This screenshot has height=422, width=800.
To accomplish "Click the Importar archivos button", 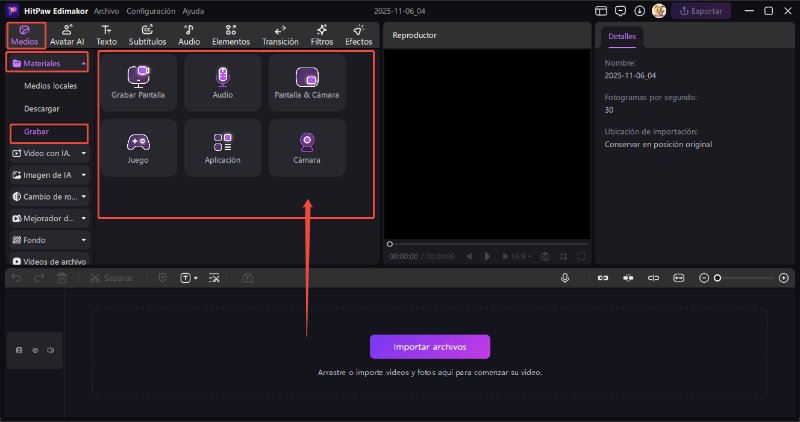I will point(430,346).
